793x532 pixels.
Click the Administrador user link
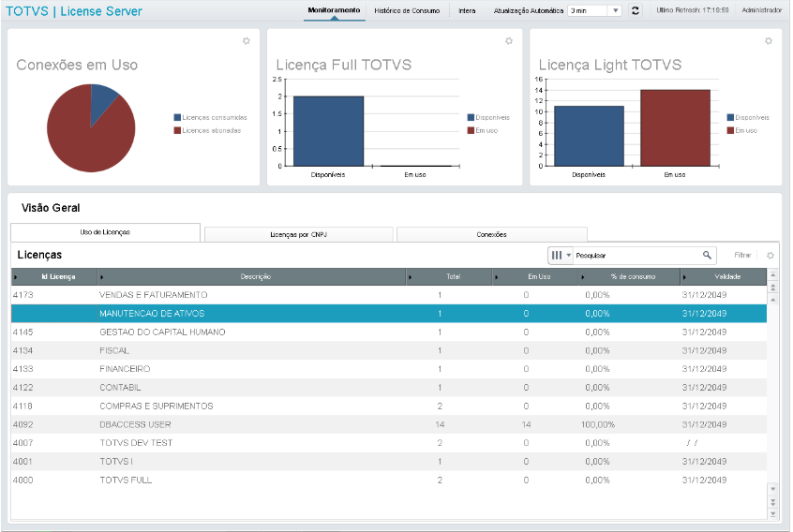(762, 10)
